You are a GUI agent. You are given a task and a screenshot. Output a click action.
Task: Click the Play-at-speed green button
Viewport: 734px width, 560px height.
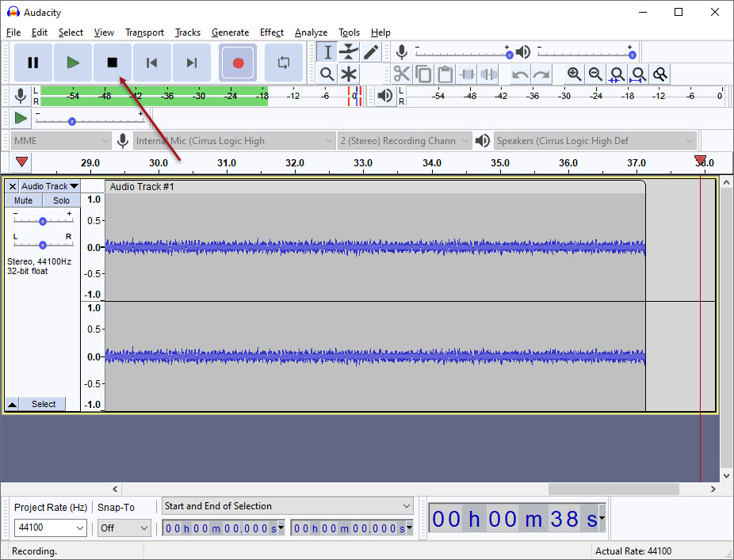click(x=21, y=118)
